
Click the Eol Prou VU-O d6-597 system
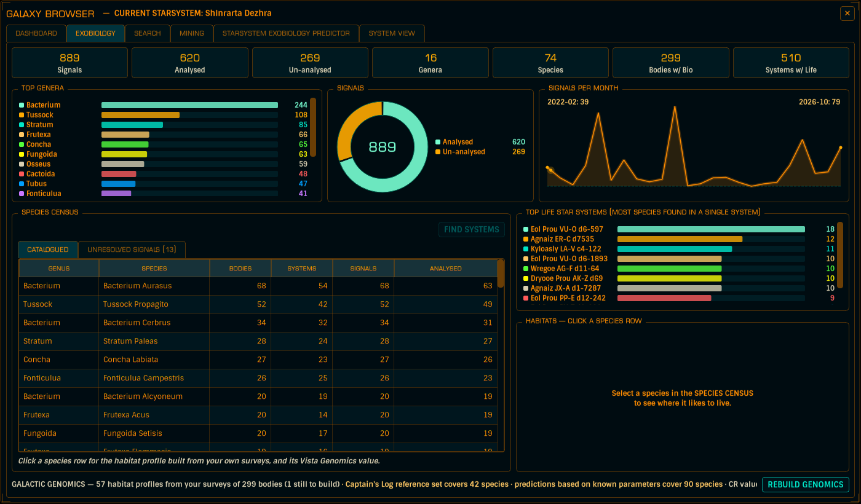click(x=679, y=229)
